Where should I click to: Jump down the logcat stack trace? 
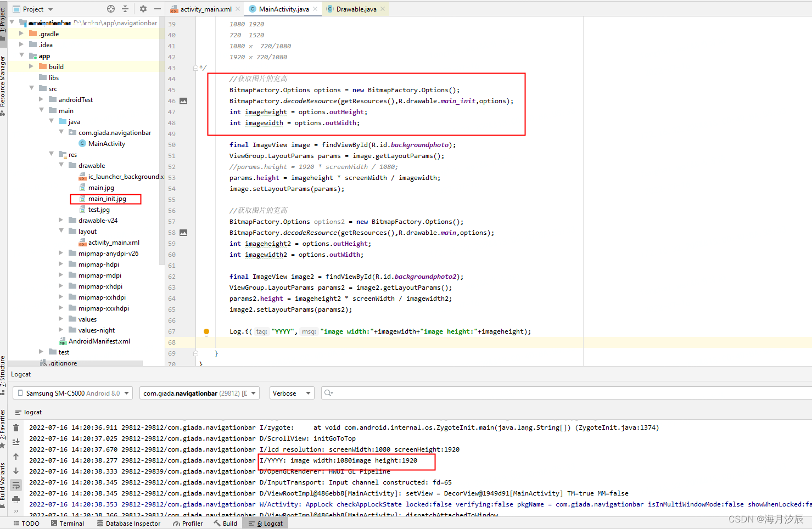(16, 471)
